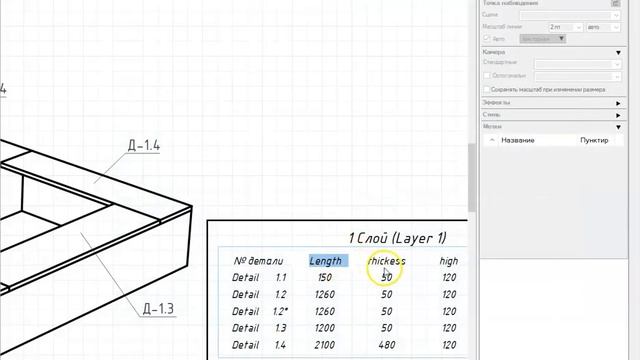This screenshot has width=640, height=360.
Task: Tick 'Сохранять масштаб при изменении размера' checkbox
Action: 487,89
